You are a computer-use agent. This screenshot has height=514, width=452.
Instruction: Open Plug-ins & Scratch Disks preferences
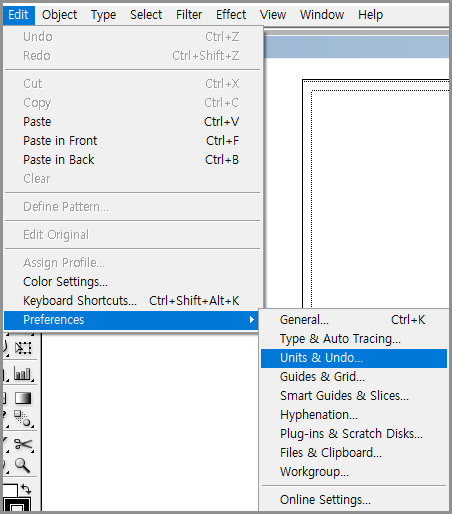[354, 434]
